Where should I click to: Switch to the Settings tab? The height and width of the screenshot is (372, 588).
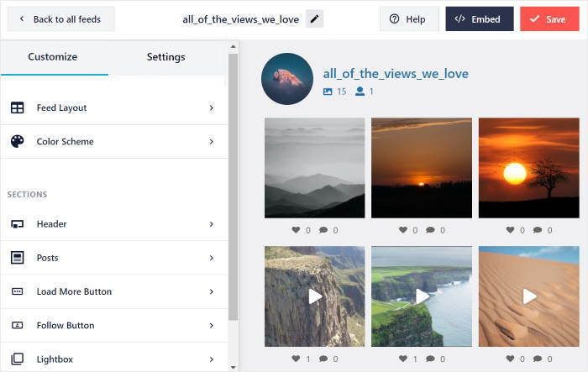click(x=165, y=57)
